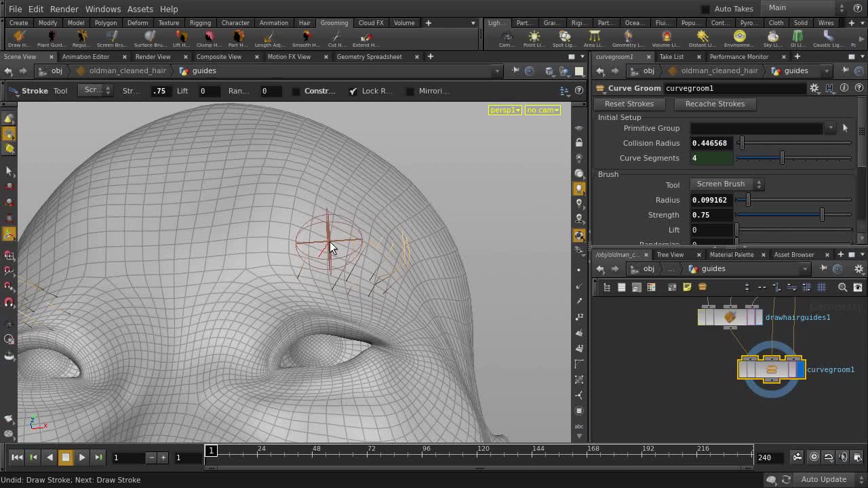Toggle the Lock Root checkbox
Viewport: 868px width, 488px height.
pos(353,91)
